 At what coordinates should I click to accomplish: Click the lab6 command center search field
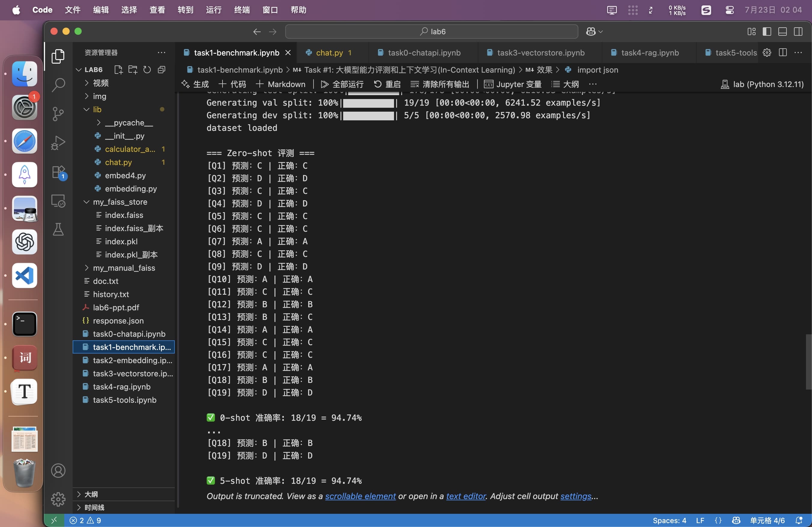pyautogui.click(x=432, y=32)
